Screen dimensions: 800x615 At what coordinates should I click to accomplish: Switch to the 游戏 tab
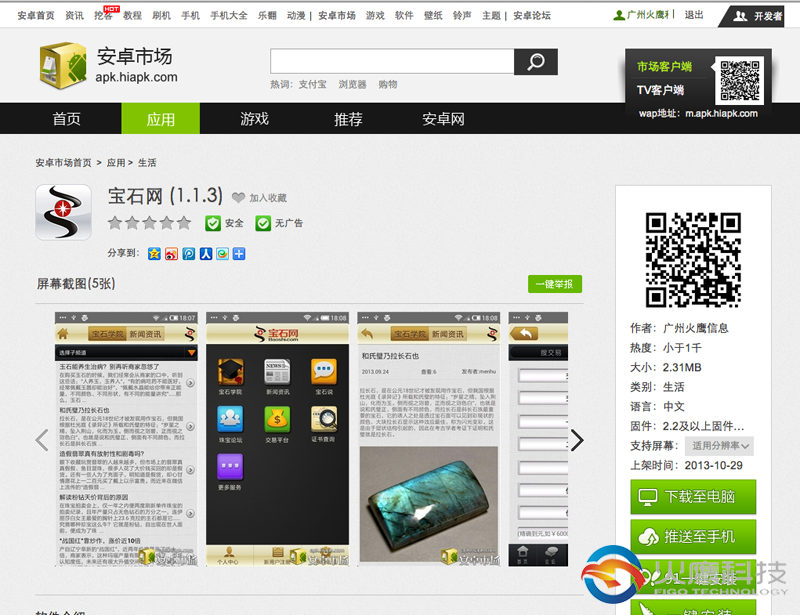click(253, 119)
